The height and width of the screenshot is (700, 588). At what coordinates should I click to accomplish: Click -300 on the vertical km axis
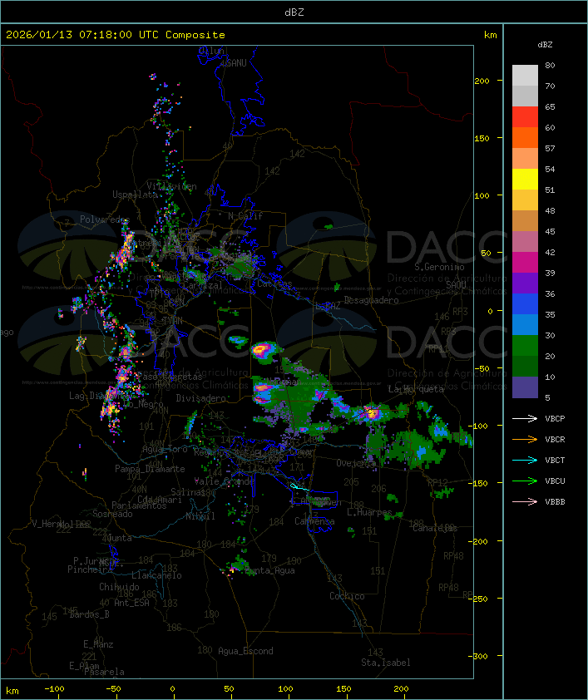coord(478,656)
